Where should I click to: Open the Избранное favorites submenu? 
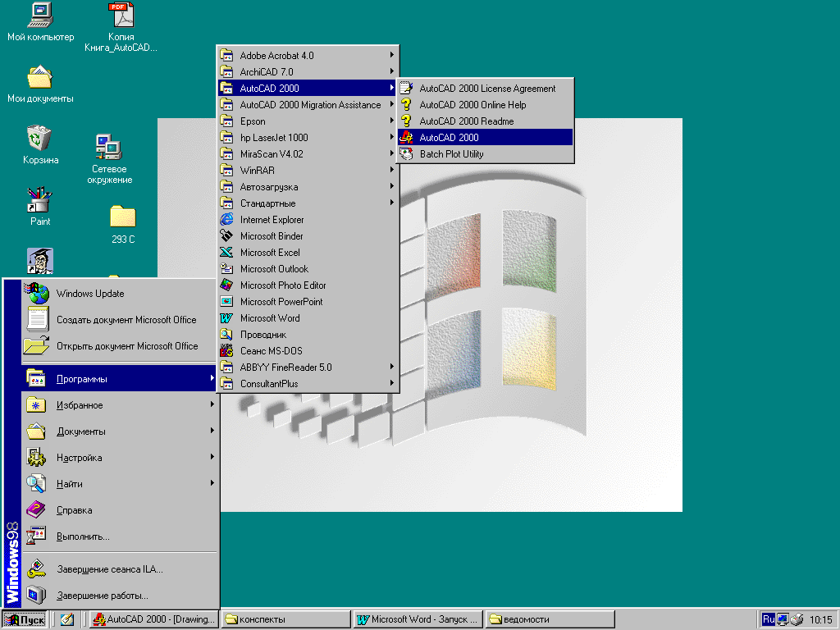click(120, 405)
